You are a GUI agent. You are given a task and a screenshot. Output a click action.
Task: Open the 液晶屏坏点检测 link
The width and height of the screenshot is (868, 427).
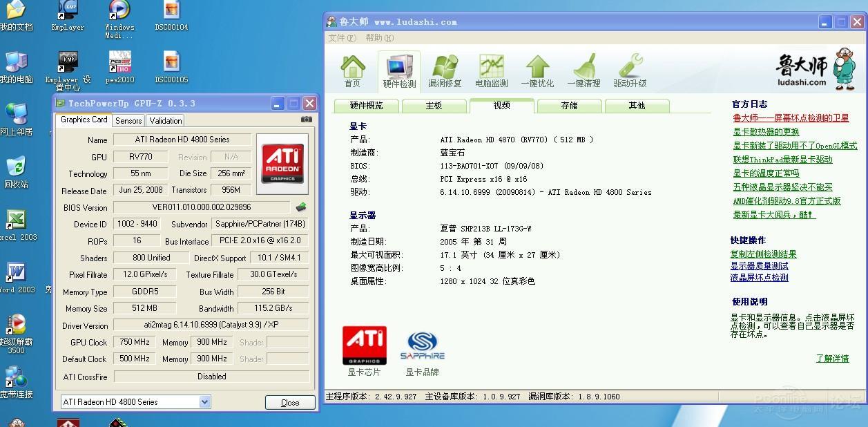(759, 278)
